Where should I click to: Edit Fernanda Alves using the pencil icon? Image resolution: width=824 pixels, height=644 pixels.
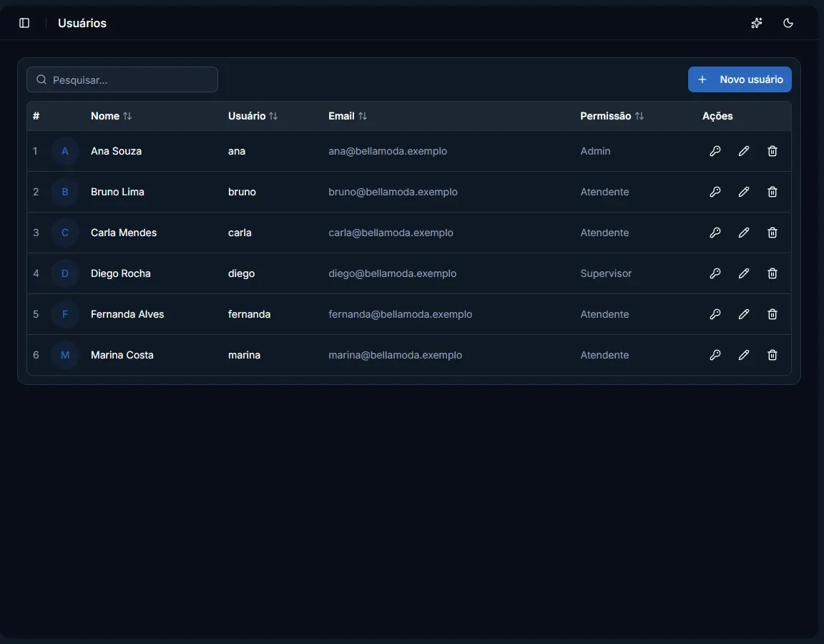click(x=744, y=314)
